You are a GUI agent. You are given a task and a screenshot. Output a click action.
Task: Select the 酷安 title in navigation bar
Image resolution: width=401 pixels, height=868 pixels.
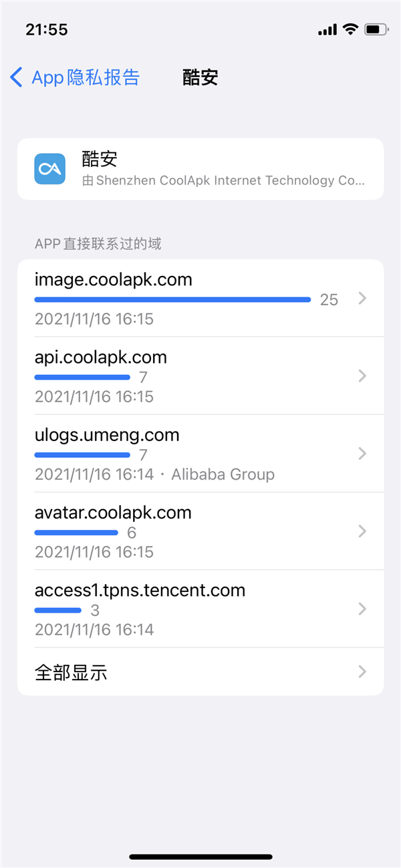click(x=200, y=77)
